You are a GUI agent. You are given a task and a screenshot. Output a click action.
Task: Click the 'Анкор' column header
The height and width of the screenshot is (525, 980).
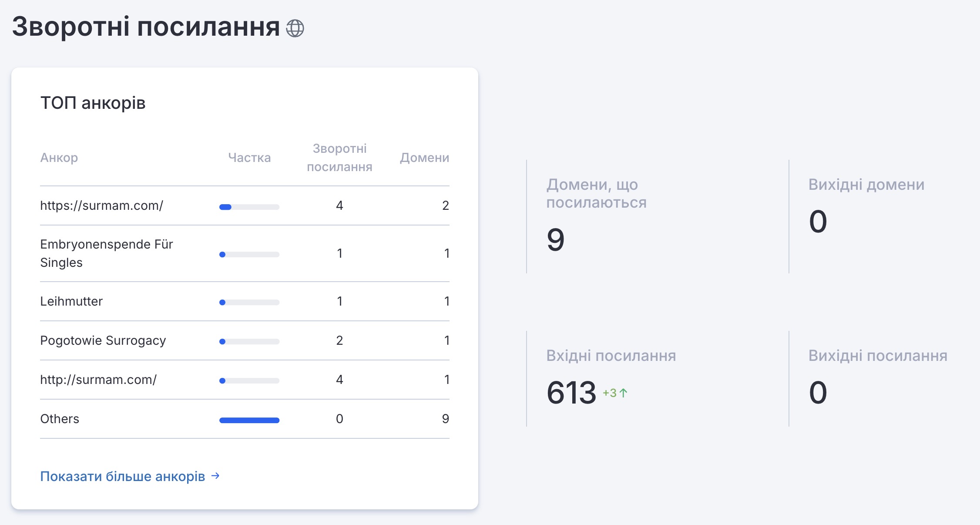pos(59,158)
